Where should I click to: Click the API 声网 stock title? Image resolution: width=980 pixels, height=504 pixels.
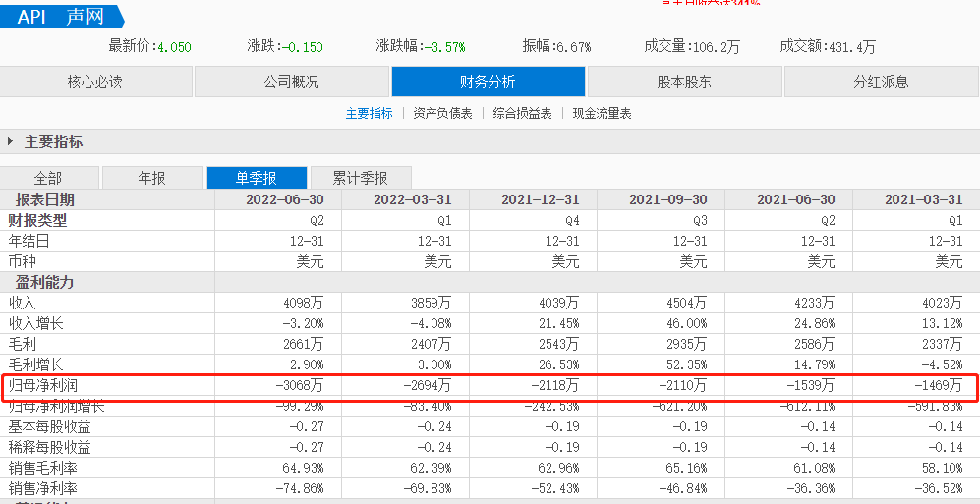[63, 17]
